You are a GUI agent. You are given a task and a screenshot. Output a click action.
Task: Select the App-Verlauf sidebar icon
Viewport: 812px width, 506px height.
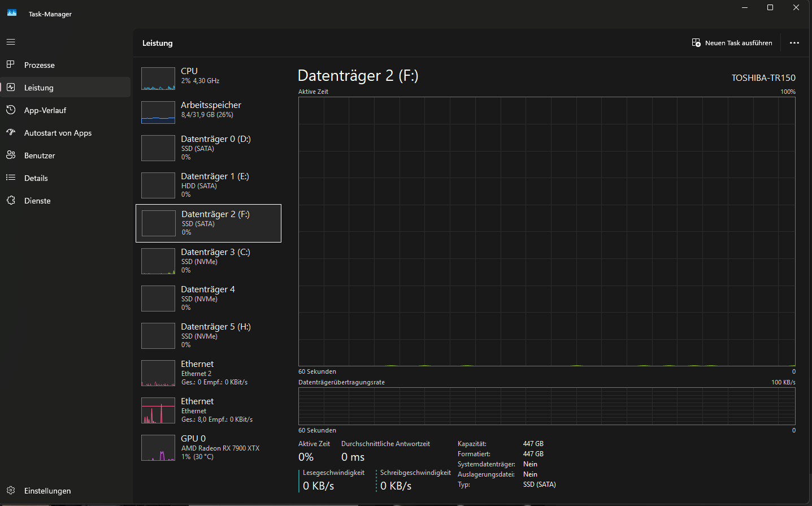pos(10,110)
